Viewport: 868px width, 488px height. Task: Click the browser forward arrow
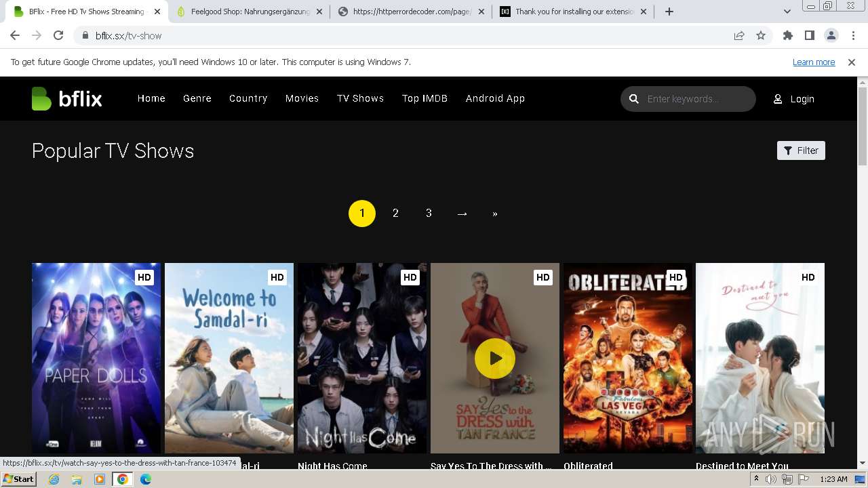point(37,36)
